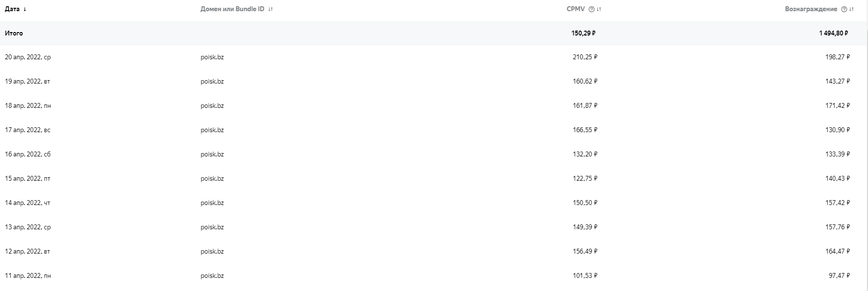
Task: Click the 14 апр. 2022, чт date cell
Action: coord(28,203)
